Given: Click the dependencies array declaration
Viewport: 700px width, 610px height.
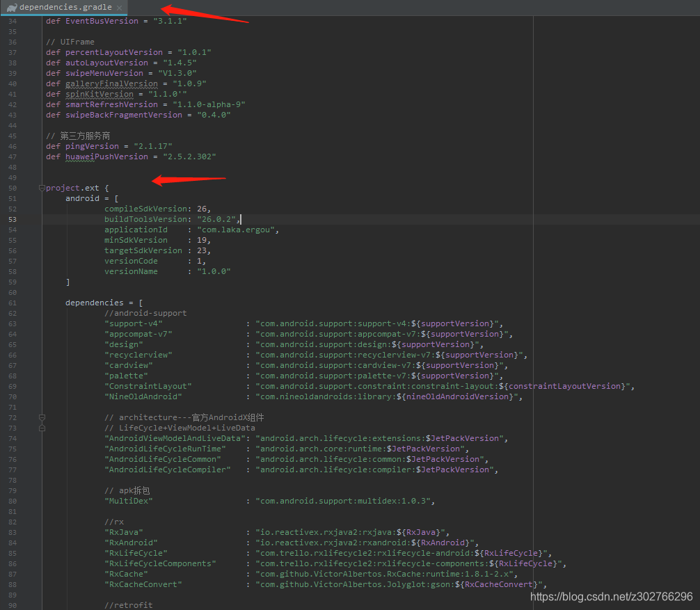Looking at the screenshot, I should [x=94, y=303].
